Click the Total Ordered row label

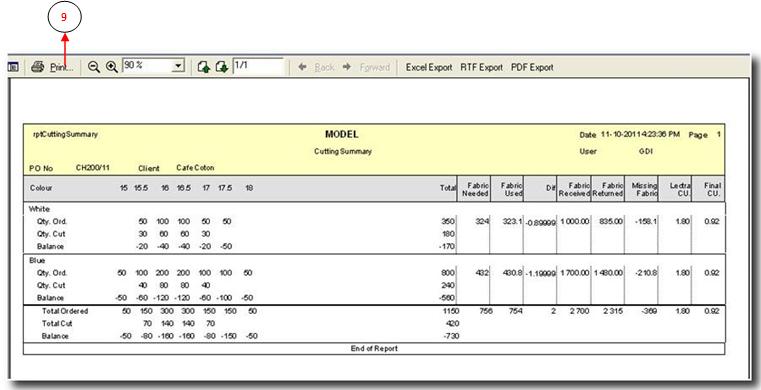65,311
